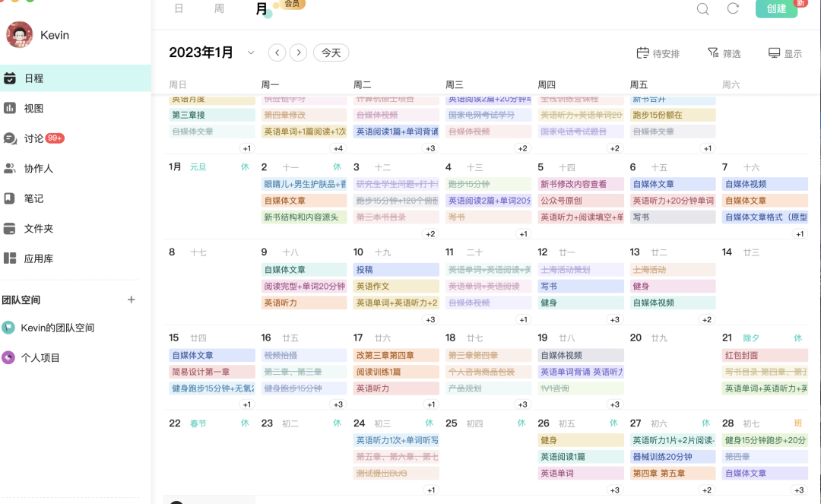The height and width of the screenshot is (504, 821).
Task: Open 待安排 unscheduled items panel
Action: (658, 53)
